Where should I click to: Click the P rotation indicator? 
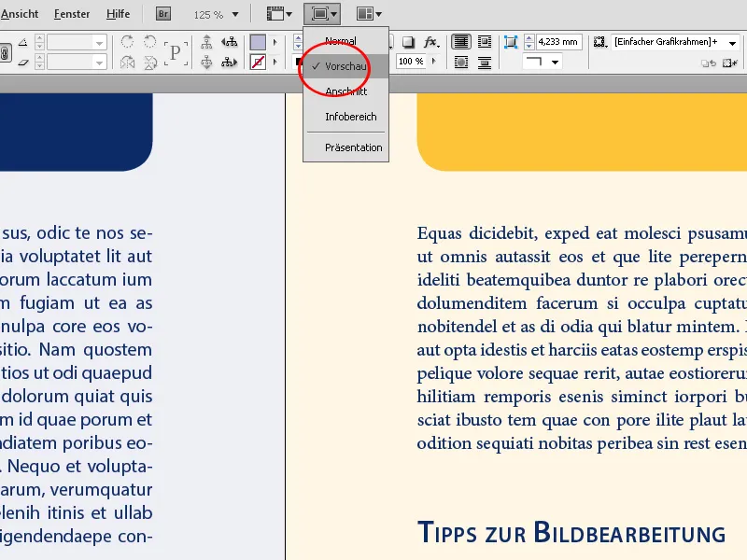click(x=176, y=52)
